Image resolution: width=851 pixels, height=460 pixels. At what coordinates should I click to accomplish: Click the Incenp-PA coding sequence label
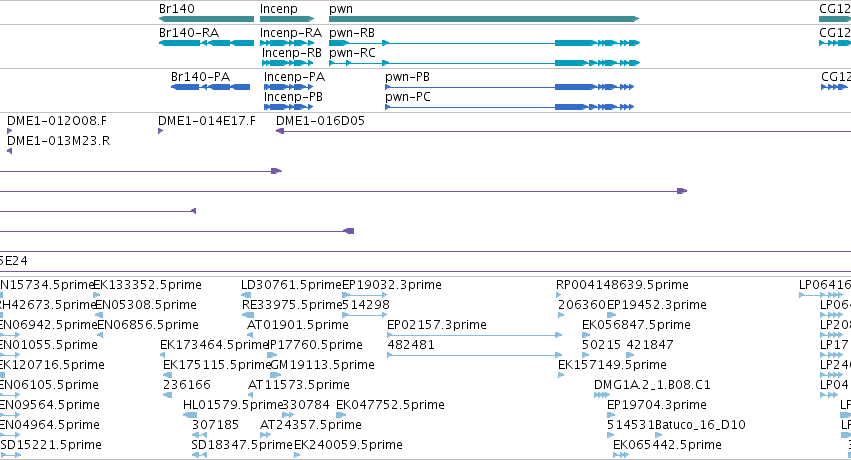coord(294,78)
